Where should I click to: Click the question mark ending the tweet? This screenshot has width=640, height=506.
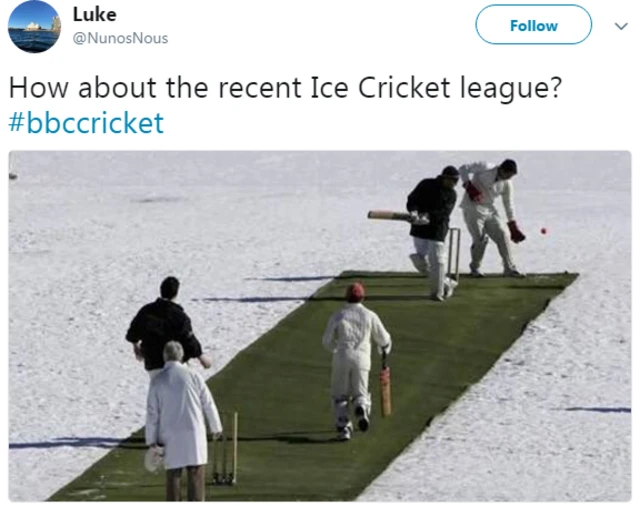pyautogui.click(x=556, y=87)
